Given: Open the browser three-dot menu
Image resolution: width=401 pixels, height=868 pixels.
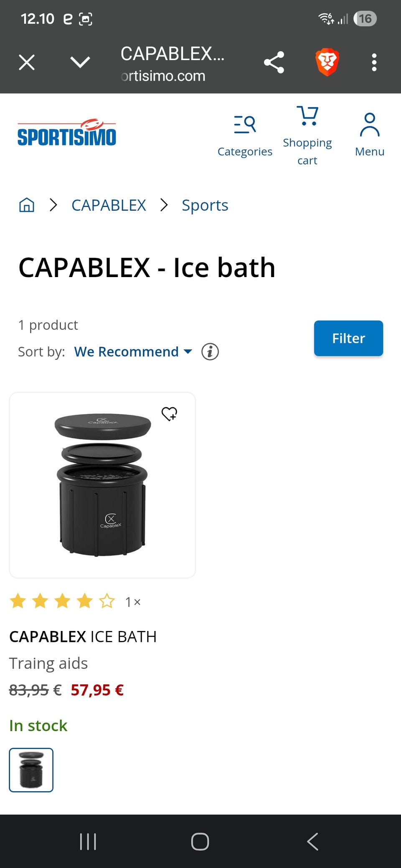Looking at the screenshot, I should [x=374, y=63].
